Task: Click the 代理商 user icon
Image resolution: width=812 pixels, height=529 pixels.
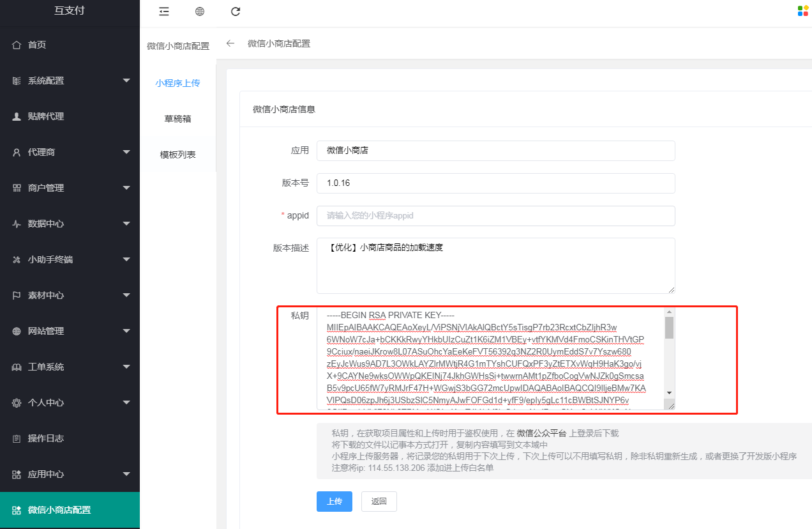Action: pyautogui.click(x=17, y=152)
